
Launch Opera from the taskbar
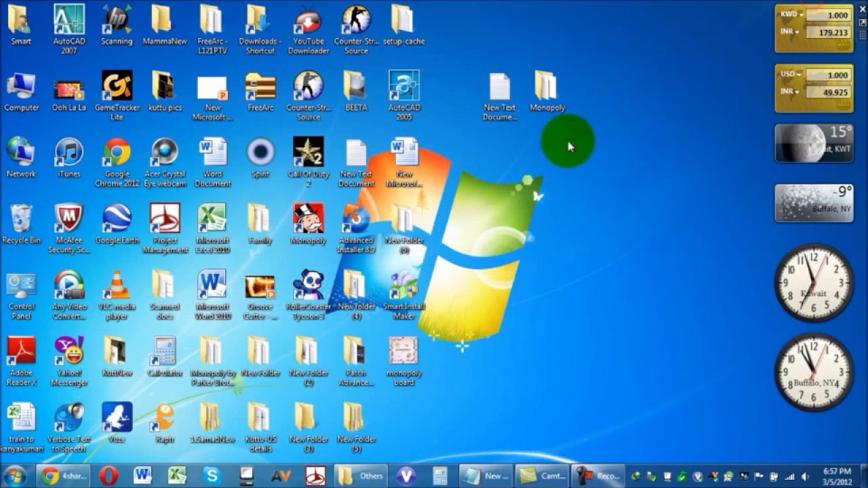pyautogui.click(x=108, y=476)
